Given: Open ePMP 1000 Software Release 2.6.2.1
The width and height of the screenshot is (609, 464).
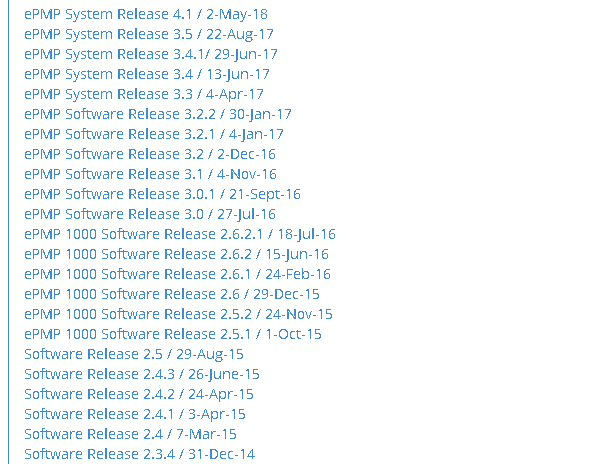Looking at the screenshot, I should 180,234.
